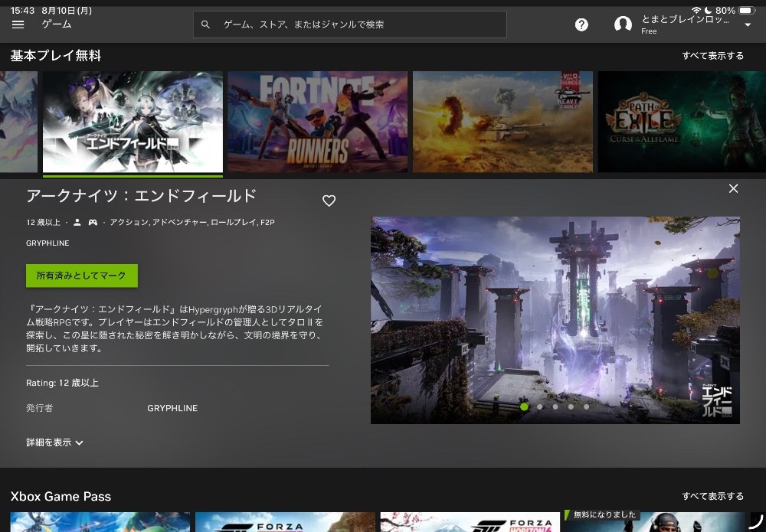Click the search magnifier icon

tap(205, 24)
